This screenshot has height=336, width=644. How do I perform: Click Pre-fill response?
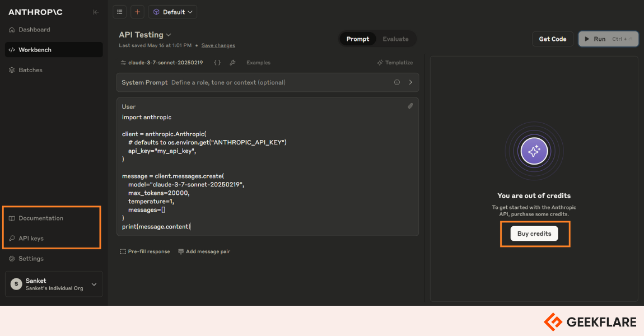pos(144,251)
